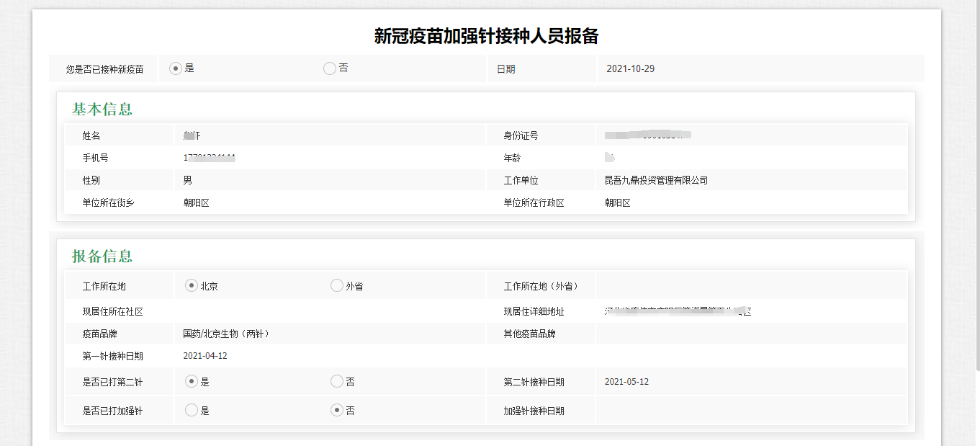
Task: Choose 北京 as 工作所在地
Action: pyautogui.click(x=192, y=285)
